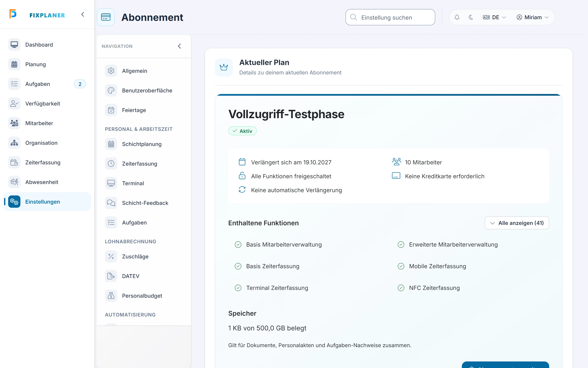Open the DE language dropdown
Image resolution: width=588 pixels, height=368 pixels.
[x=494, y=17]
